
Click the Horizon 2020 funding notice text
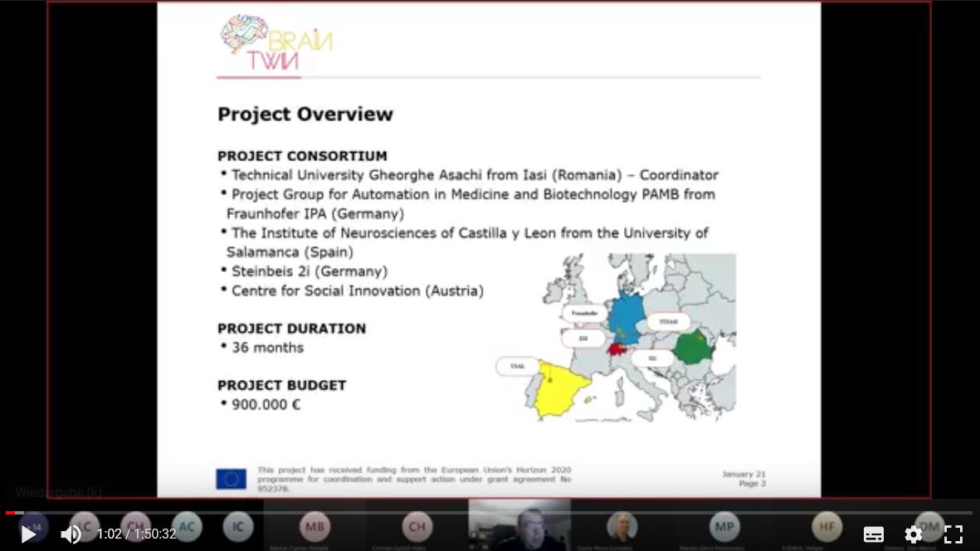click(414, 479)
